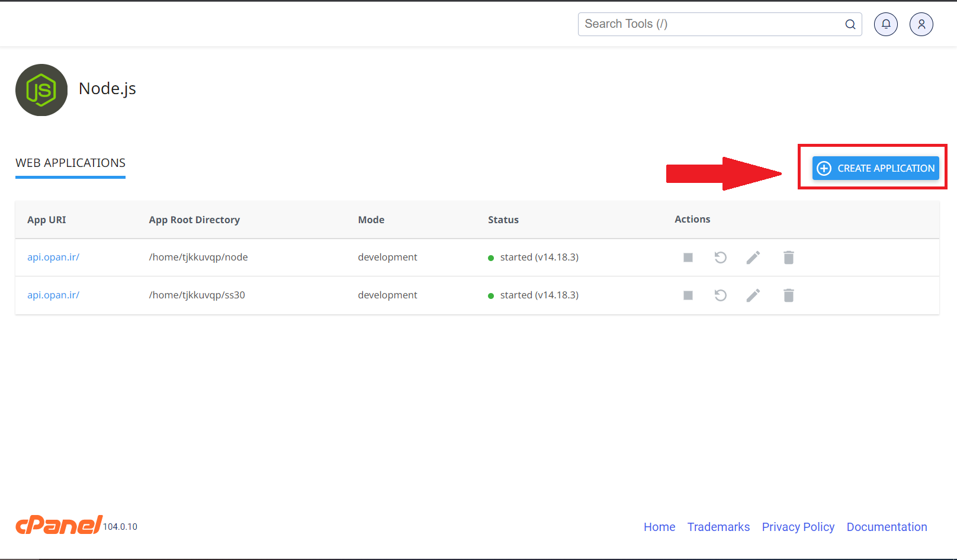Restart the /home/tjkkuvqp/ss30 application

pos(720,295)
